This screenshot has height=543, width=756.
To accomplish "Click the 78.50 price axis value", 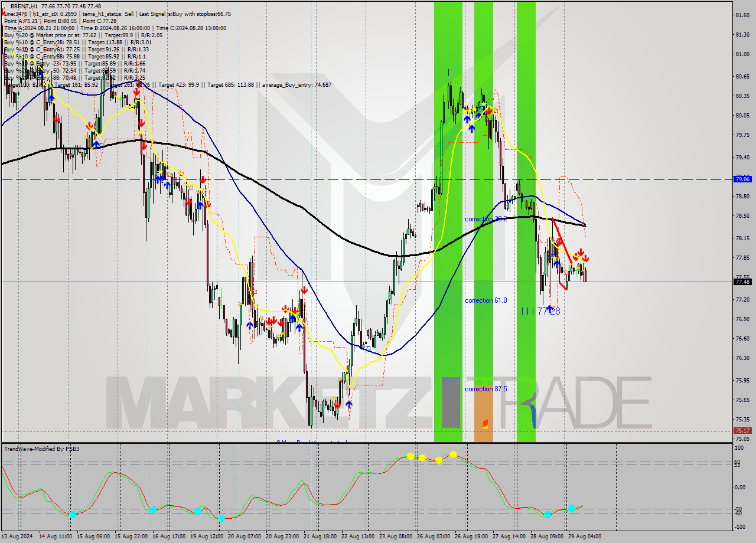I will [x=742, y=216].
